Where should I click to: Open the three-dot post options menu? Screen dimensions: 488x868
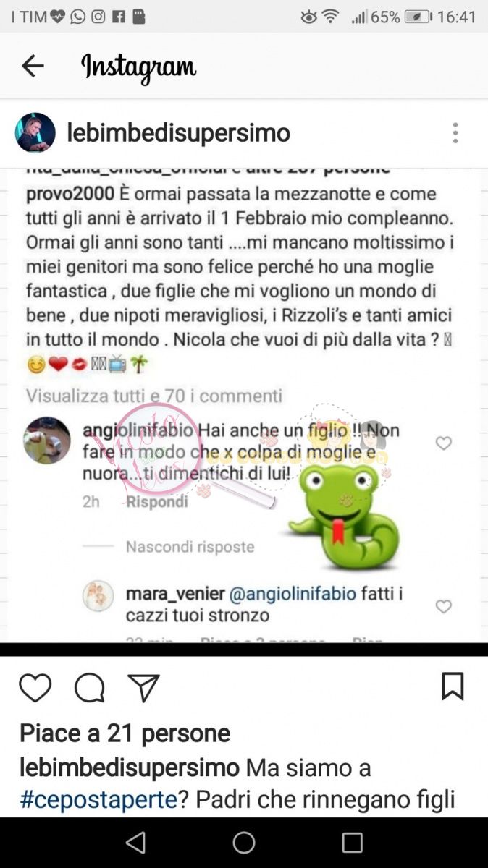(455, 133)
